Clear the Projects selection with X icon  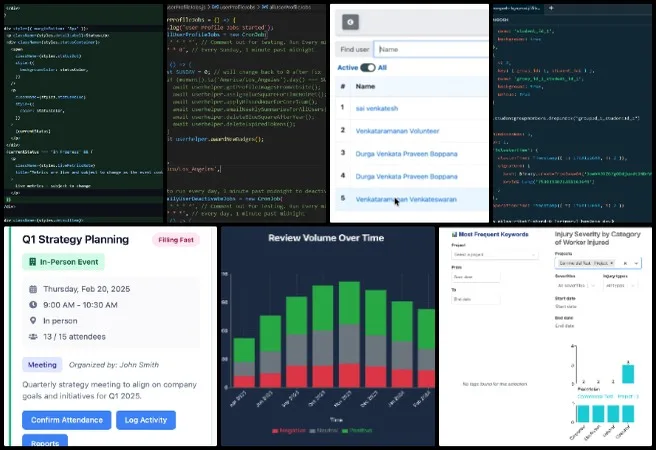623,263
